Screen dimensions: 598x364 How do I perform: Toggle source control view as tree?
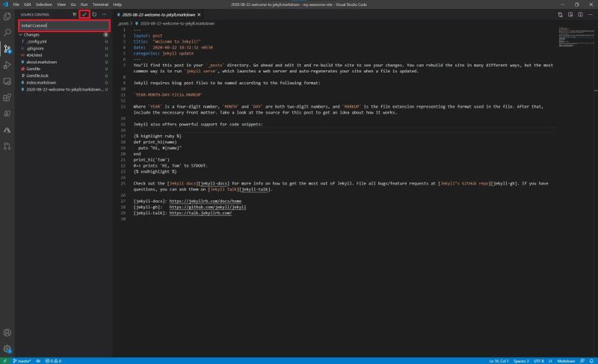(x=74, y=14)
